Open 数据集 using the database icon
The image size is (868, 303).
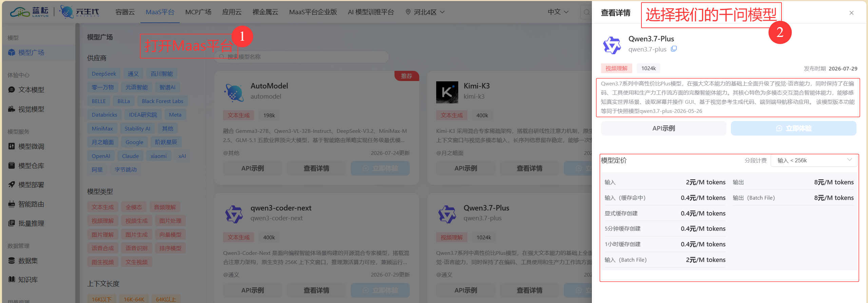(x=12, y=260)
